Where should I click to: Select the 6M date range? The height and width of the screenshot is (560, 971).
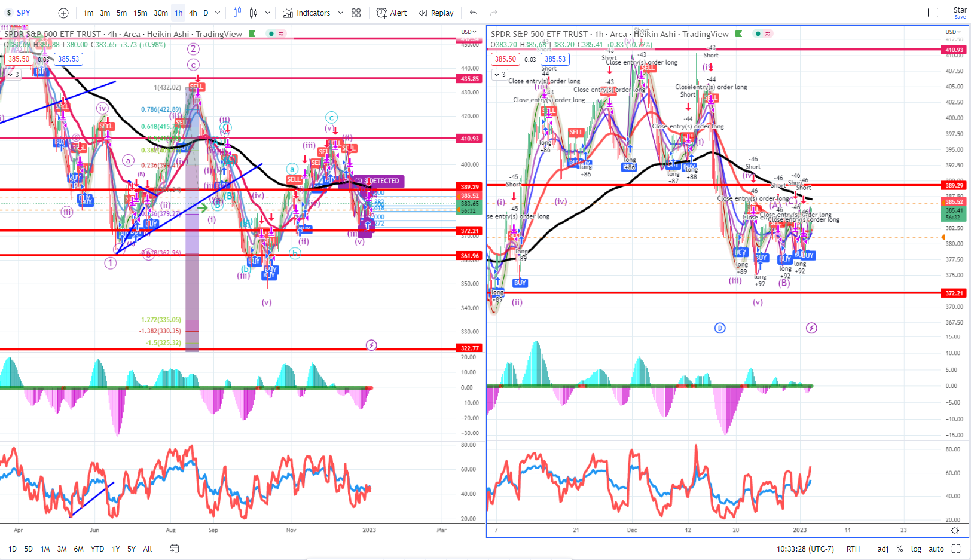coord(78,549)
